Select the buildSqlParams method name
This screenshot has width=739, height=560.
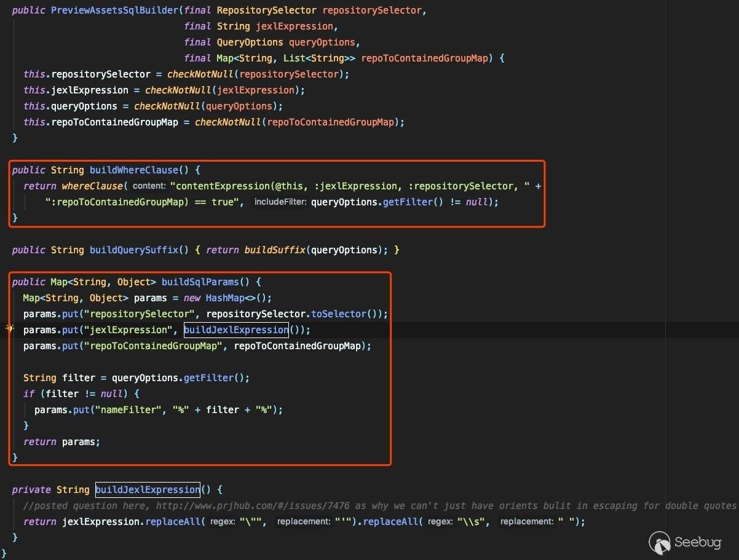coord(200,282)
